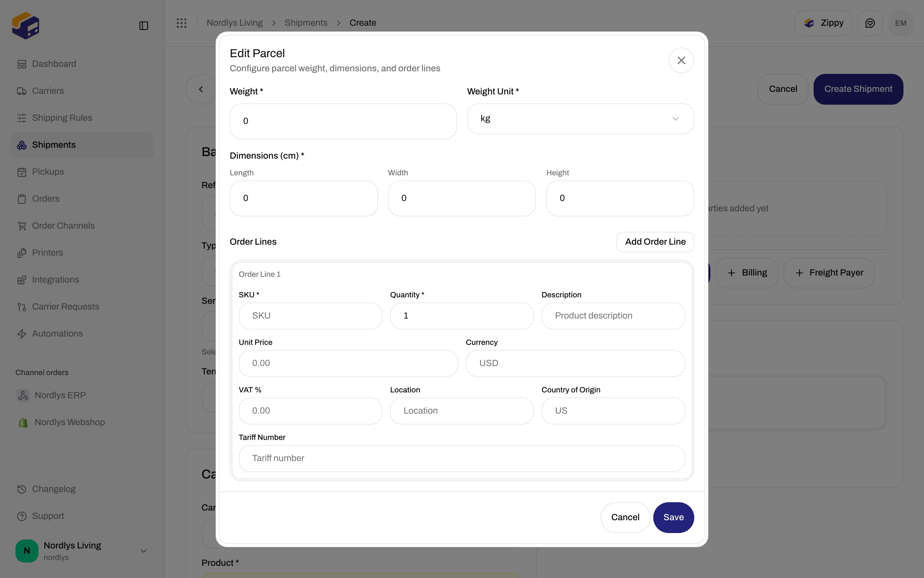
Task: Click the Automations lightning icon
Action: coord(22,334)
